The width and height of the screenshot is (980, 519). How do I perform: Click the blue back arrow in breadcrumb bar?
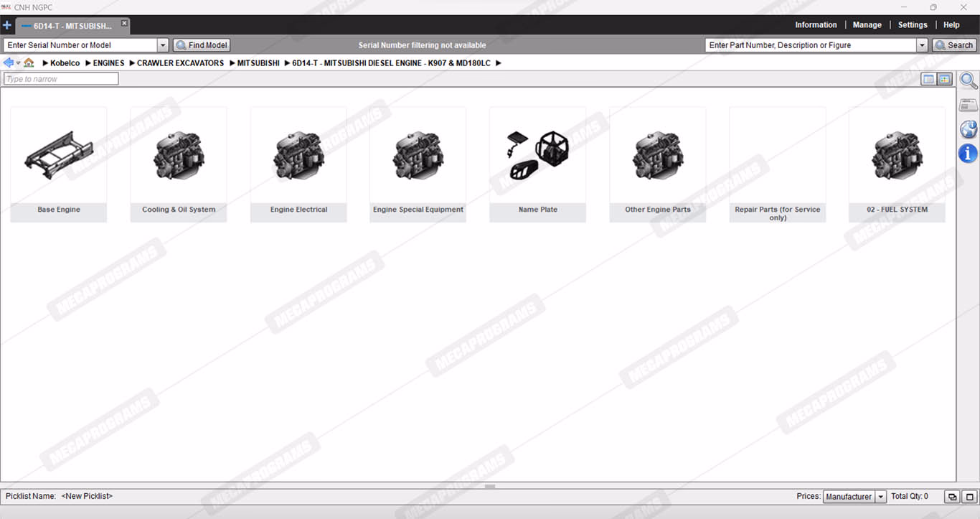pyautogui.click(x=8, y=63)
